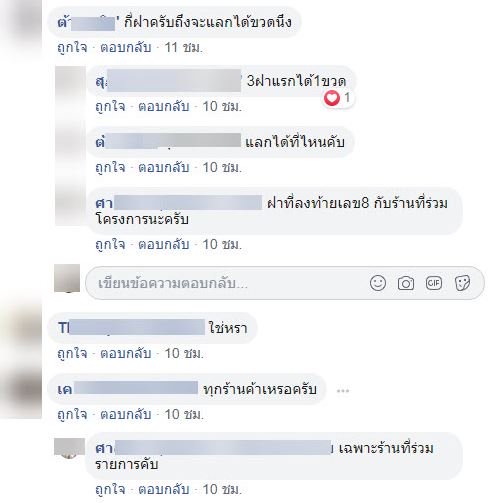495x503 pixels.
Task: Open commenter avatar beside เฉพาะร้านที่ร่วมรายการคับ
Action: pyautogui.click(x=69, y=449)
